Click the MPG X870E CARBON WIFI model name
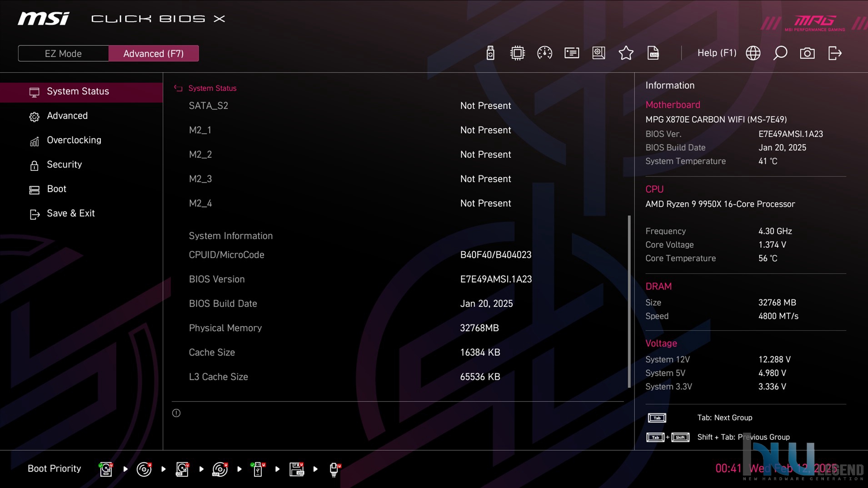 coord(716,120)
